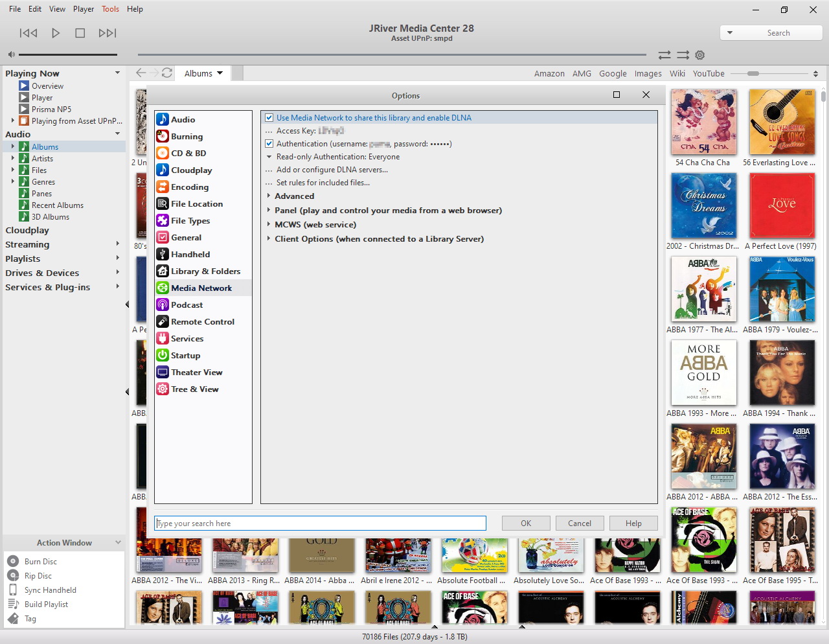
Task: Open the Podcast options icon
Action: 163,305
